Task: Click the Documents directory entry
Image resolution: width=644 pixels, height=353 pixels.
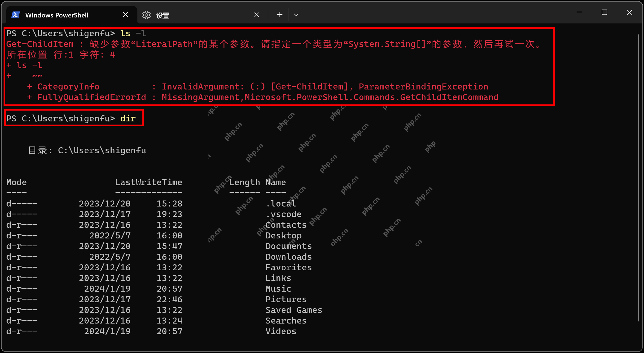Action: tap(288, 246)
